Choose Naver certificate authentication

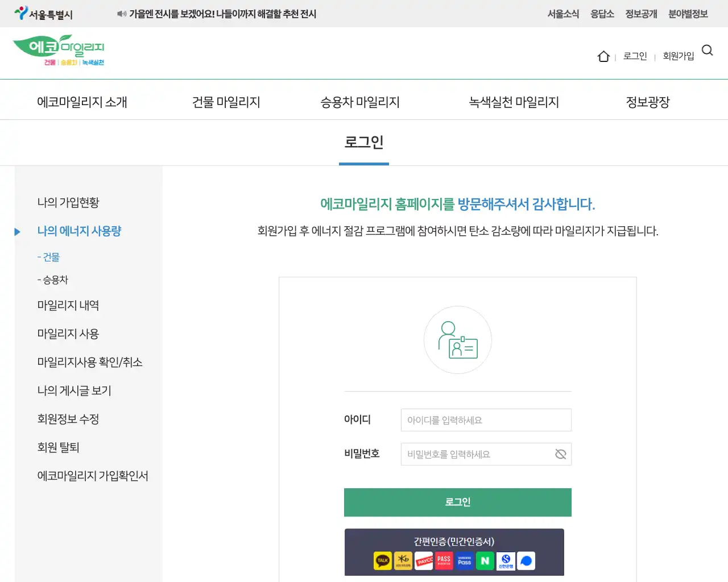coord(485,561)
